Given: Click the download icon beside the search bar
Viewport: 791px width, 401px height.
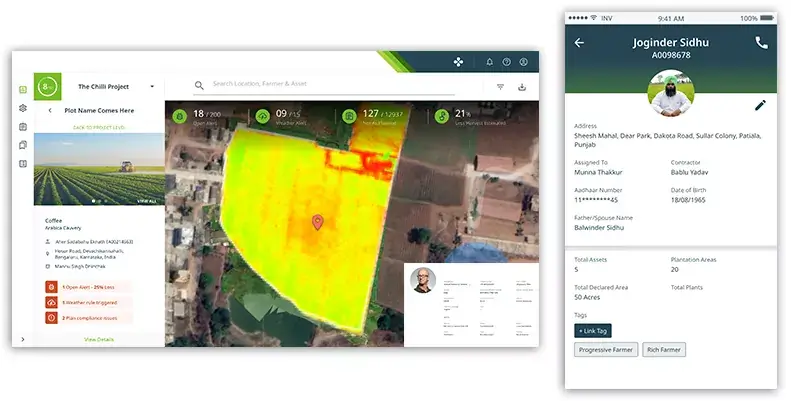Looking at the screenshot, I should tap(522, 87).
